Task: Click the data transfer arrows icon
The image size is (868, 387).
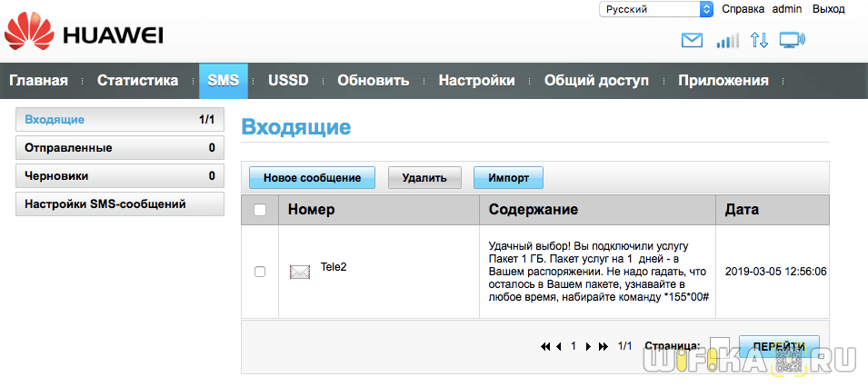Action: tap(759, 40)
